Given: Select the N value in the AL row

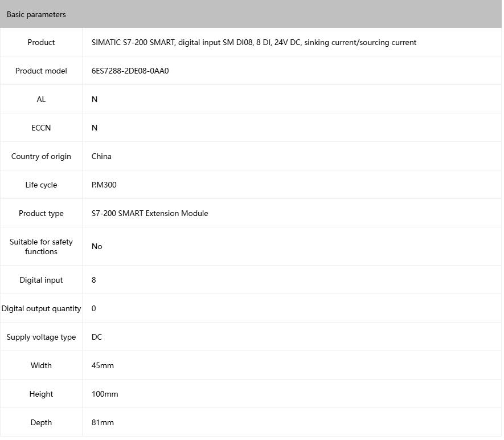Looking at the screenshot, I should 95,99.
